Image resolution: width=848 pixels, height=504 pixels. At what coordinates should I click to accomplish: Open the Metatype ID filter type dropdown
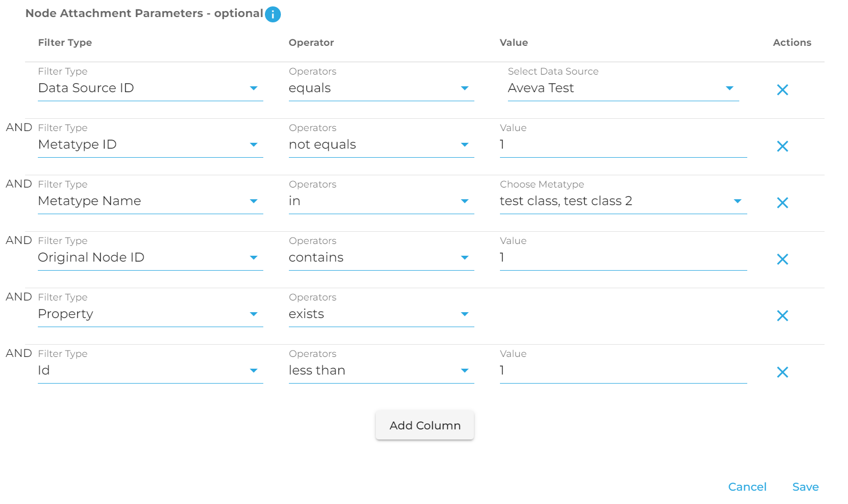pos(150,145)
